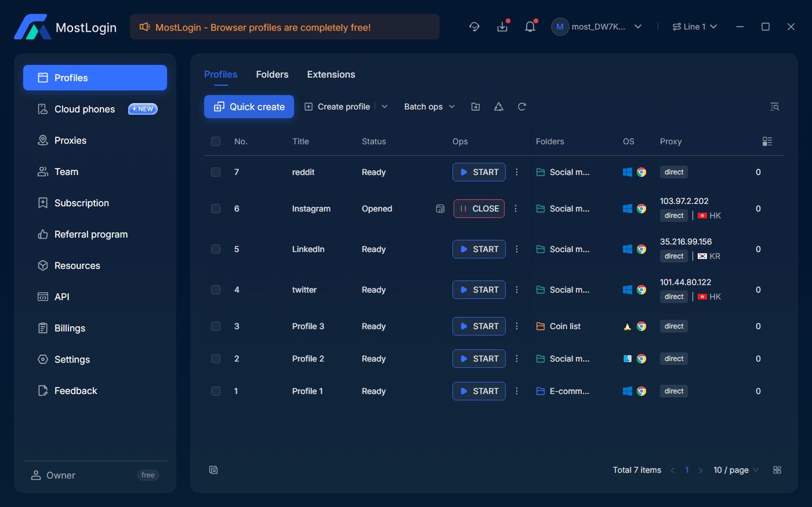Click the Coin list folder of Profile 3
The image size is (812, 507).
[559, 326]
